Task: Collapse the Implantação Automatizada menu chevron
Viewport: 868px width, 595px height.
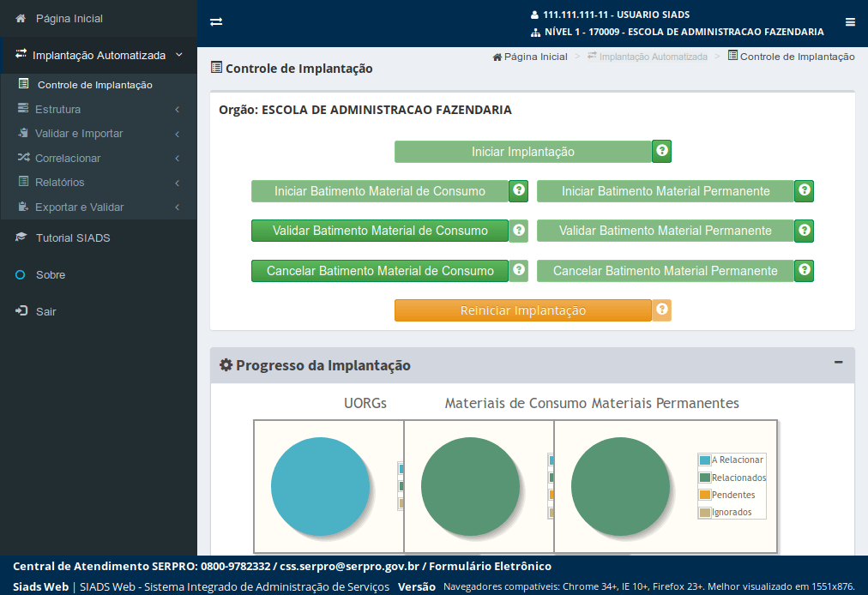Action: pyautogui.click(x=178, y=55)
